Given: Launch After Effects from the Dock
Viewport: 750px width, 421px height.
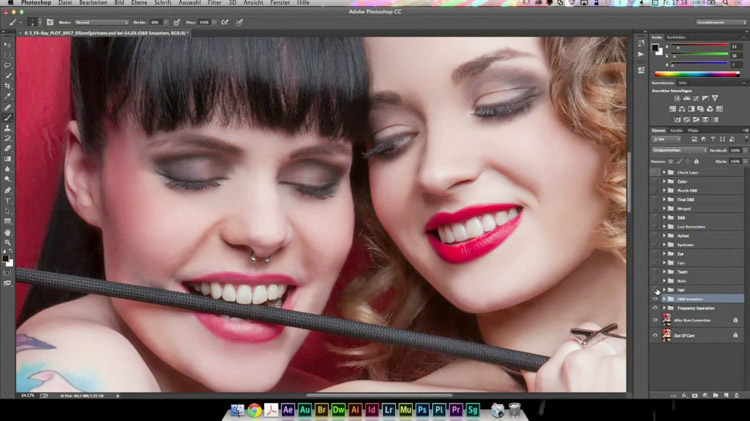Looking at the screenshot, I should coord(287,410).
